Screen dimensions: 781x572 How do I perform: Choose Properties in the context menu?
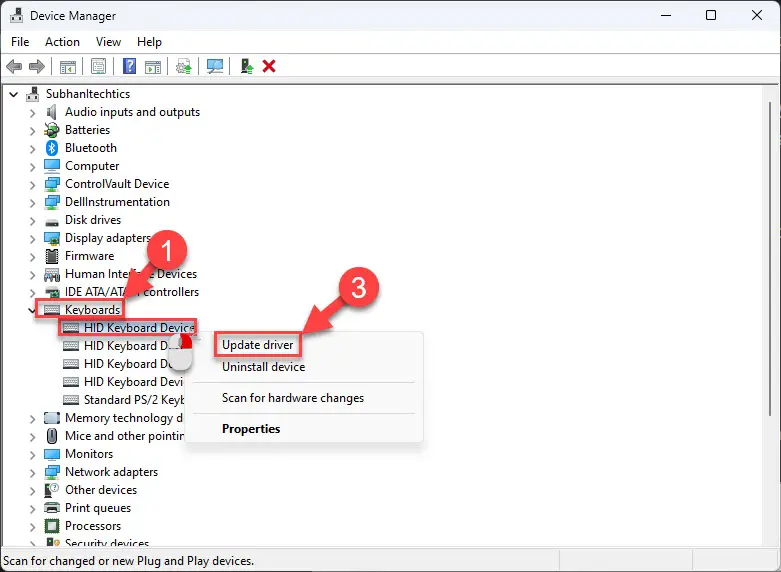pos(251,429)
